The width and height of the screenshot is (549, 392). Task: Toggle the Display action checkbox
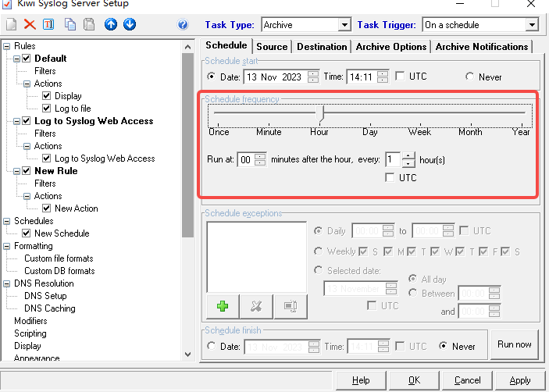point(47,96)
